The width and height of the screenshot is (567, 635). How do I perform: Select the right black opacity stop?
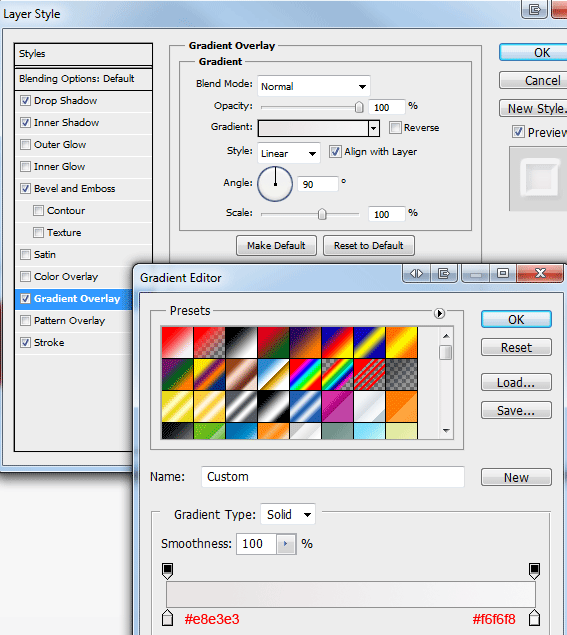pyautogui.click(x=534, y=571)
